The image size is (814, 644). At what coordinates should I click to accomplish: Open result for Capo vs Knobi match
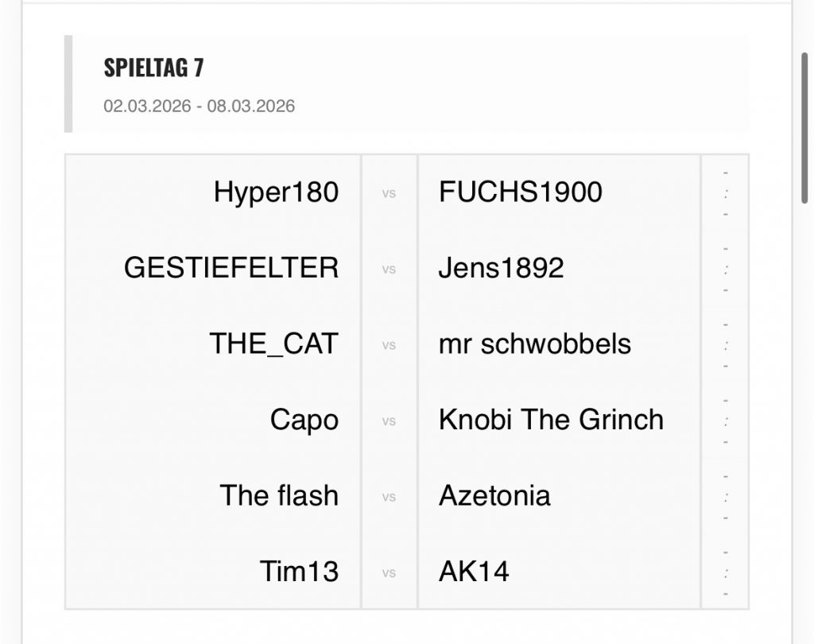[x=726, y=421]
